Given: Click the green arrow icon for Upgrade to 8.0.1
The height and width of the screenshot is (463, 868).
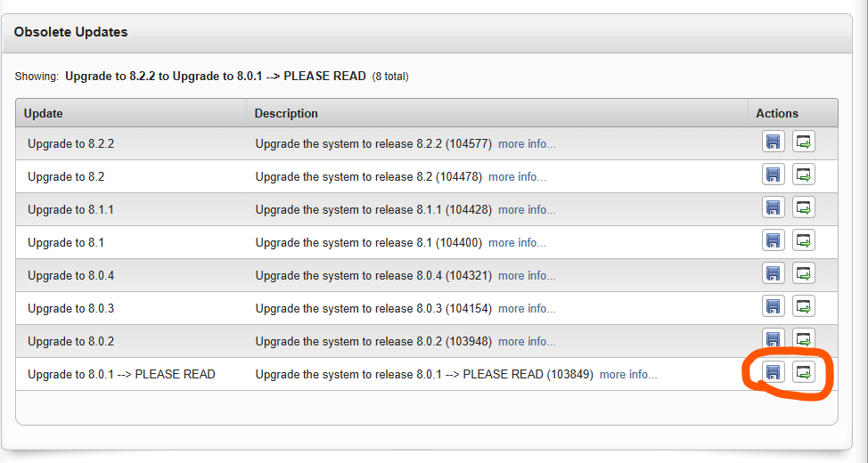Looking at the screenshot, I should point(804,373).
